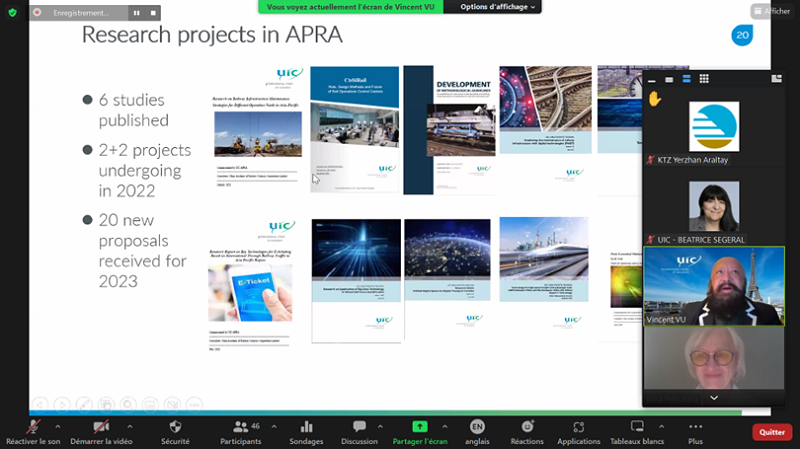Expand the chevron below video thumbnails
The height and width of the screenshot is (449, 800).
(713, 397)
